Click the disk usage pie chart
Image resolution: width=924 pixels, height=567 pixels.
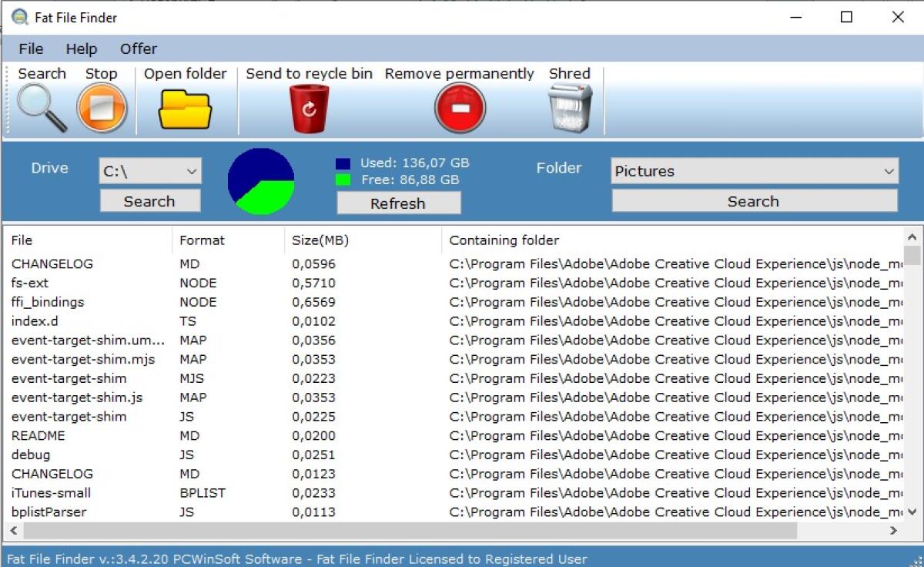[x=262, y=179]
